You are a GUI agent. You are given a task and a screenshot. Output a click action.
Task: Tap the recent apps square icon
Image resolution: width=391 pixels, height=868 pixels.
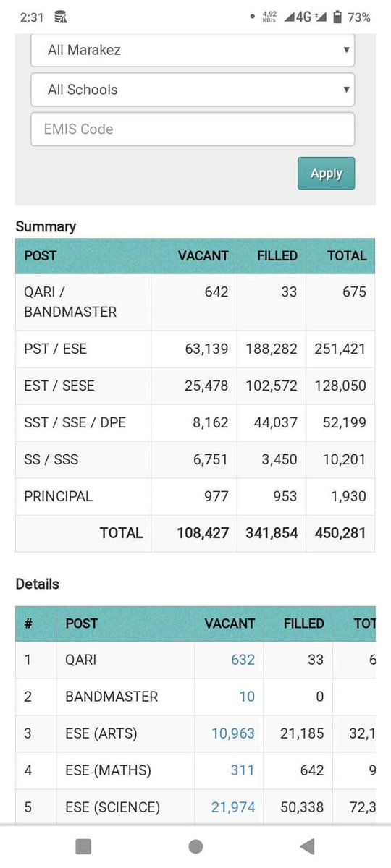pos(83,846)
